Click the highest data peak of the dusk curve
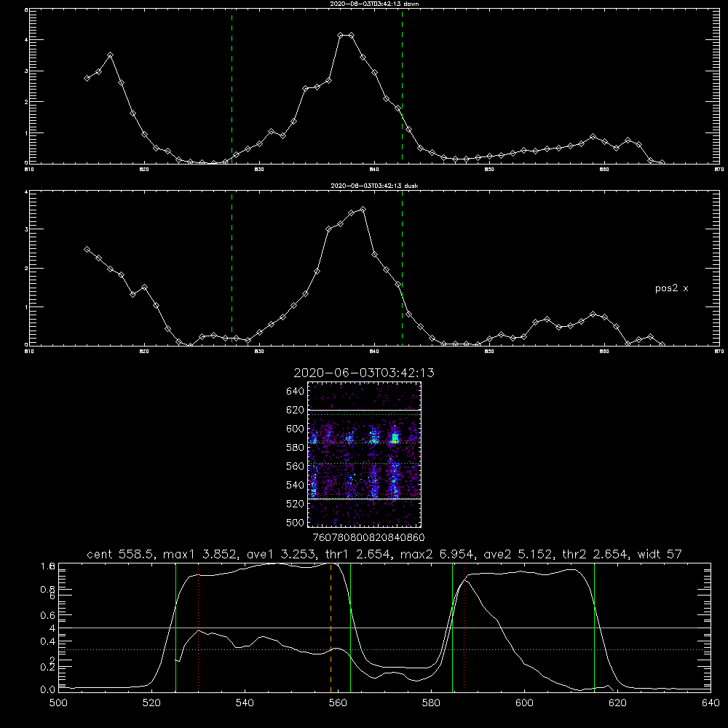The height and width of the screenshot is (728, 728). (x=363, y=210)
